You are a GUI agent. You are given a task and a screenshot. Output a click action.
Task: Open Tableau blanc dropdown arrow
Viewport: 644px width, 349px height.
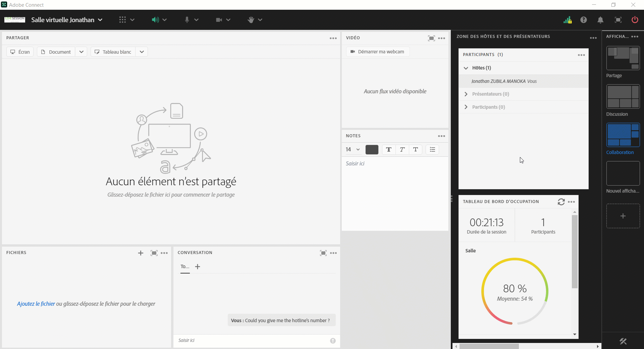pyautogui.click(x=142, y=52)
